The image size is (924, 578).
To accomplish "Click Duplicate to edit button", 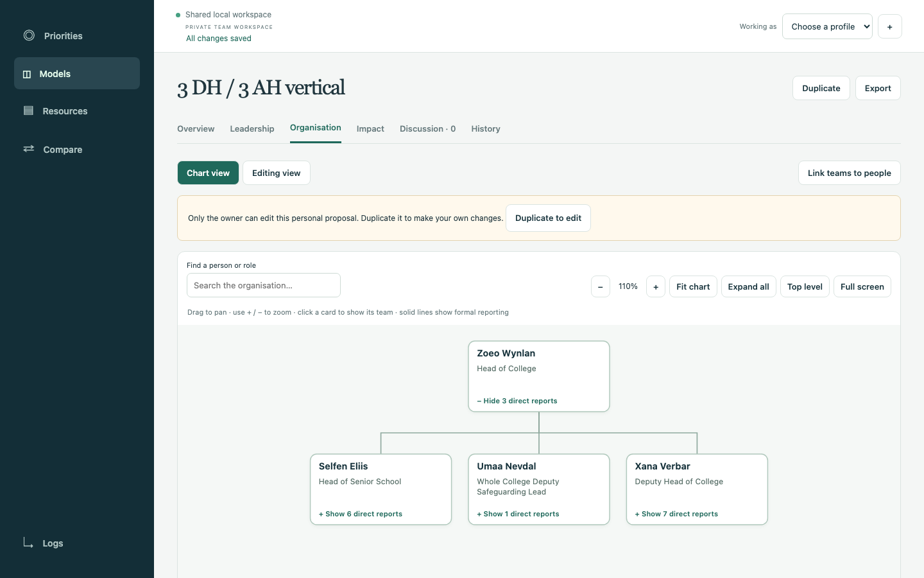I will coord(548,218).
